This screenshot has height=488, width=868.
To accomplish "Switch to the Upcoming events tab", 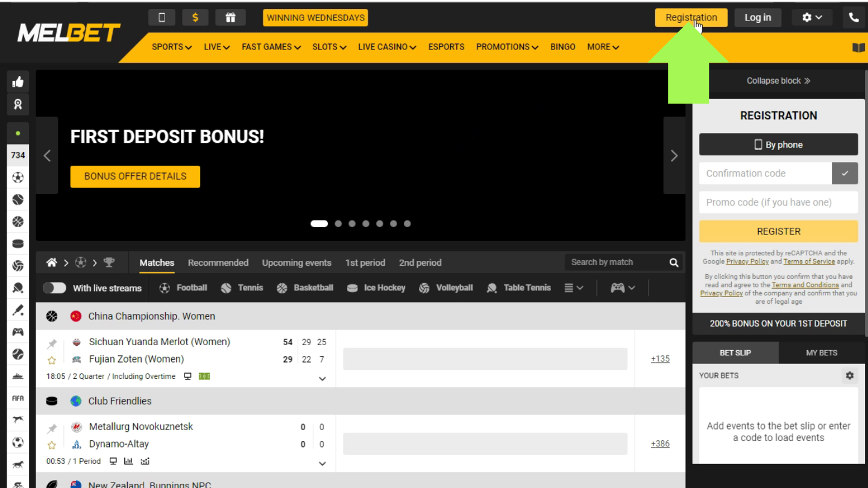I will [x=297, y=263].
